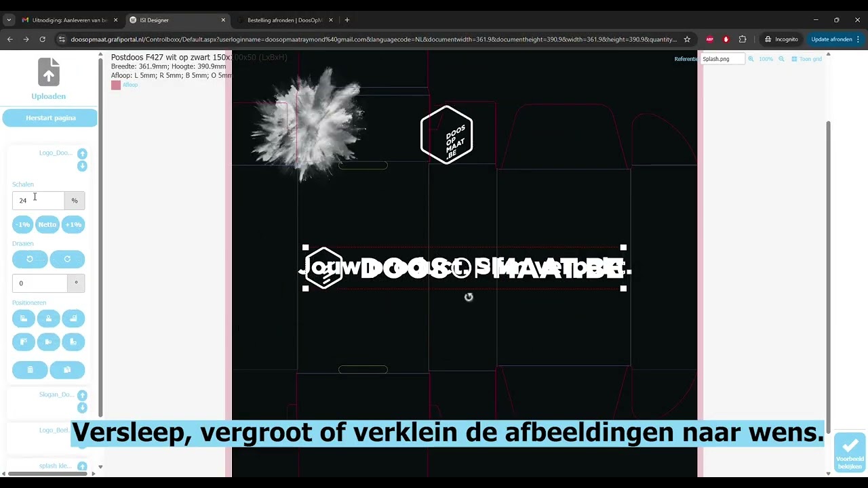Move Logo_Doo layer up with the arrow
This screenshot has height=488, width=868.
82,154
